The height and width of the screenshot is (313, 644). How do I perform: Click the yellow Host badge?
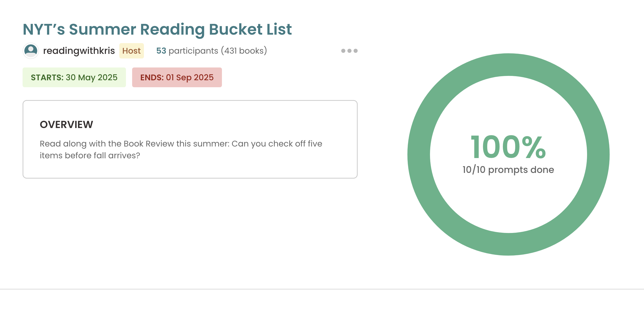131,51
